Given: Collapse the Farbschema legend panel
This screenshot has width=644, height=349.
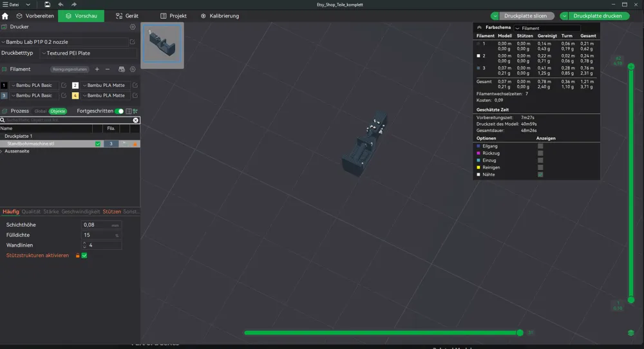Looking at the screenshot, I should 479,28.
